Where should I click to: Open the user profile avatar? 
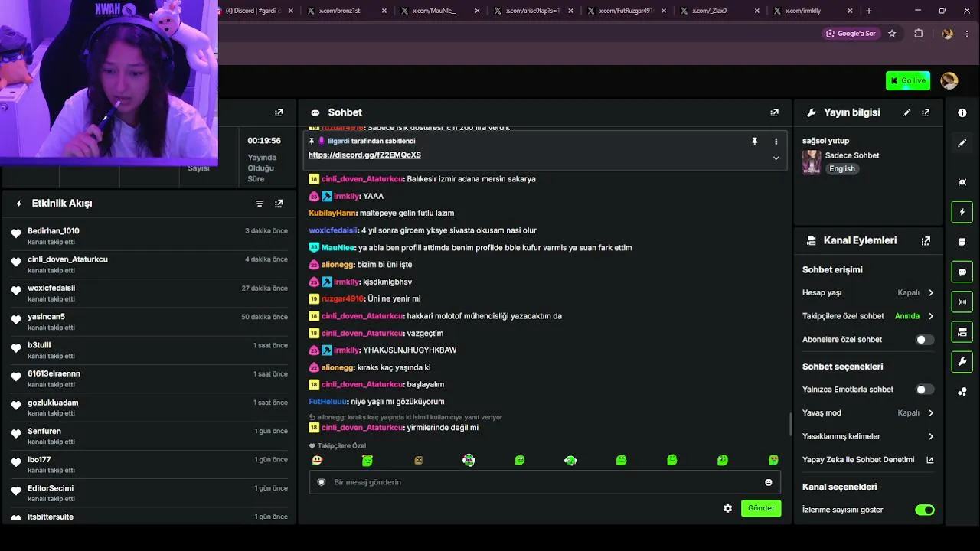(x=949, y=80)
